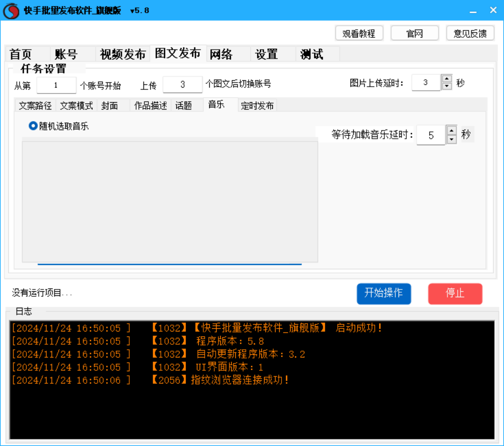Switch to the 首页 tab
This screenshot has width=504, height=446.
click(x=28, y=54)
